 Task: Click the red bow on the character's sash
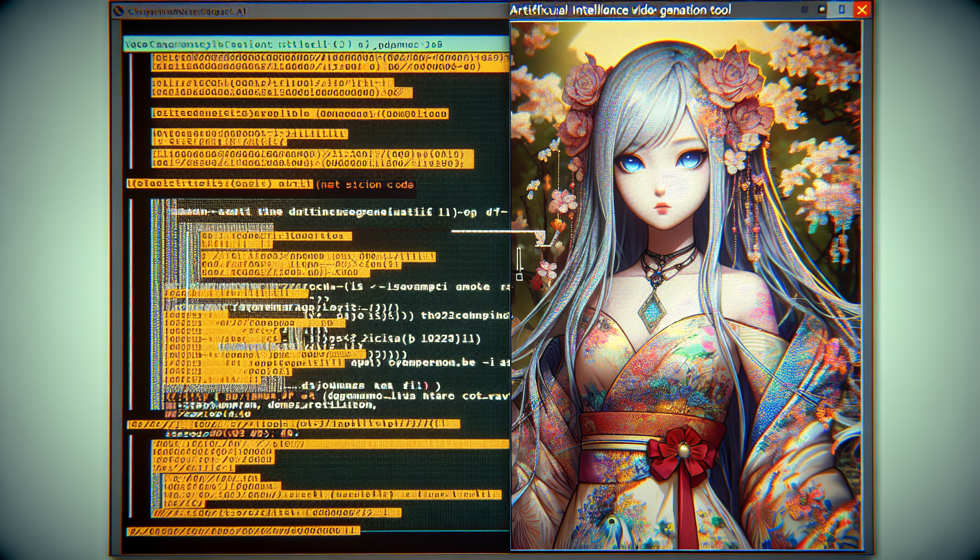(681, 448)
